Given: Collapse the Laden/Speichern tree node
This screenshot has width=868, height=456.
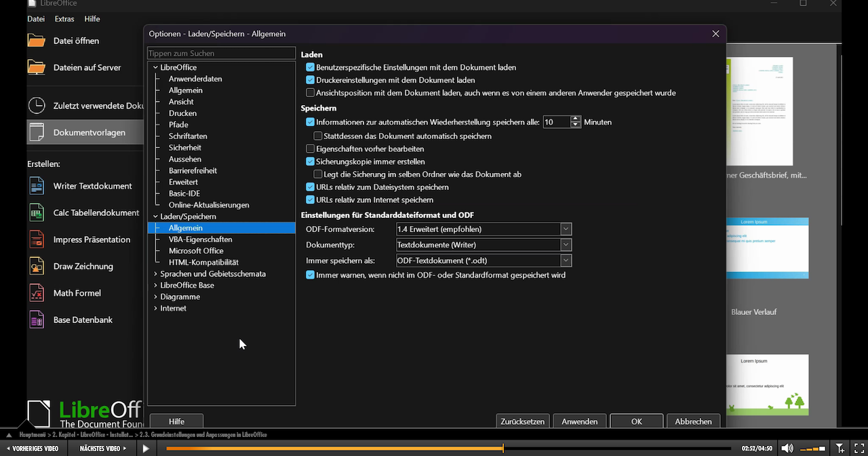Looking at the screenshot, I should click(155, 216).
